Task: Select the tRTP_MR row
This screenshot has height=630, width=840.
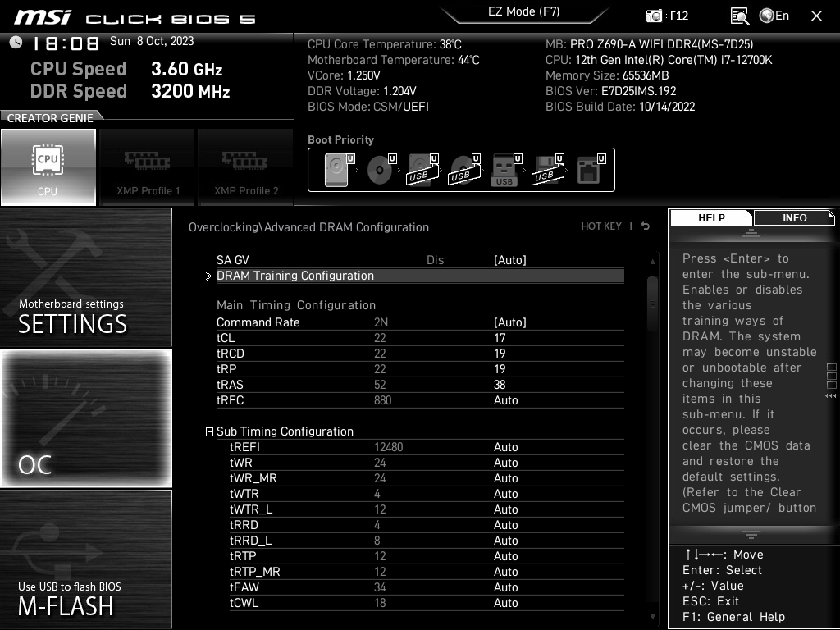Action: pyautogui.click(x=427, y=571)
